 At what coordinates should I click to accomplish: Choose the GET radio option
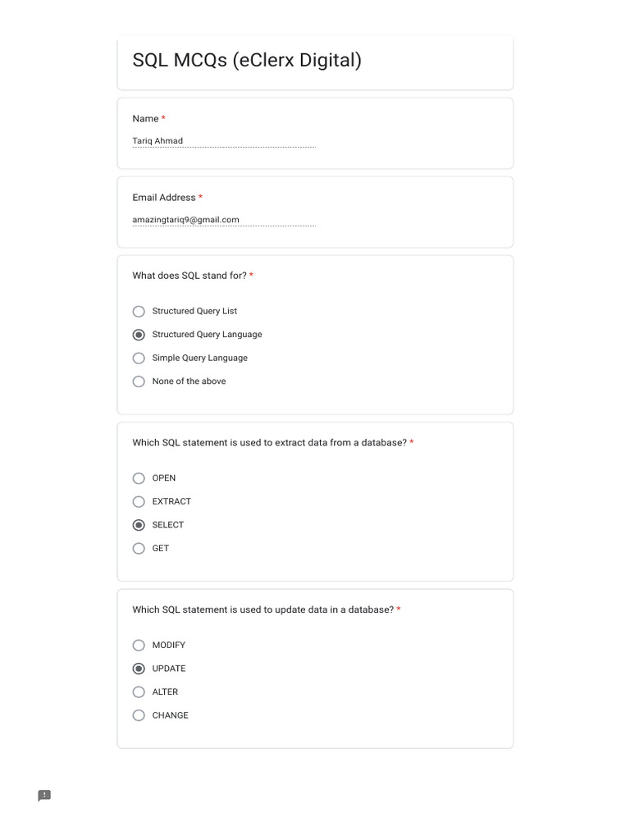tap(139, 549)
